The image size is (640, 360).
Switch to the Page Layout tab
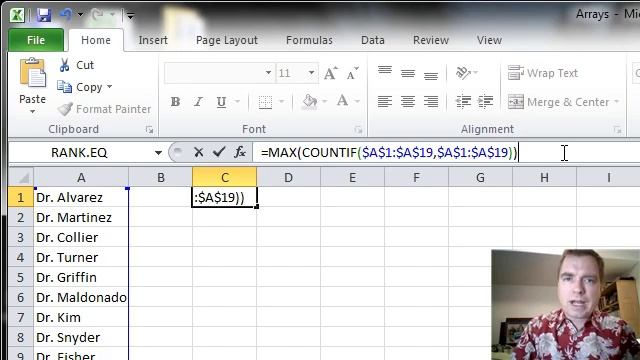point(227,40)
